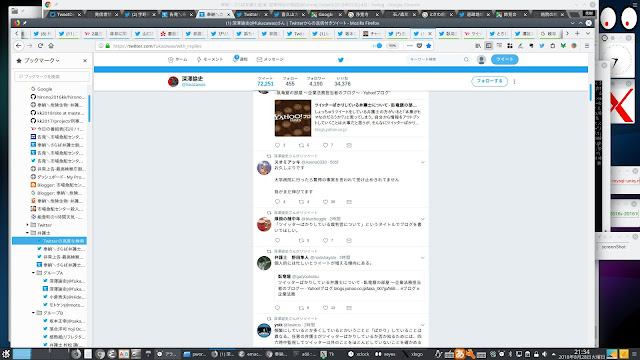
Task: Open the profile avatar menu next to Tweet button
Action: (x=481, y=60)
